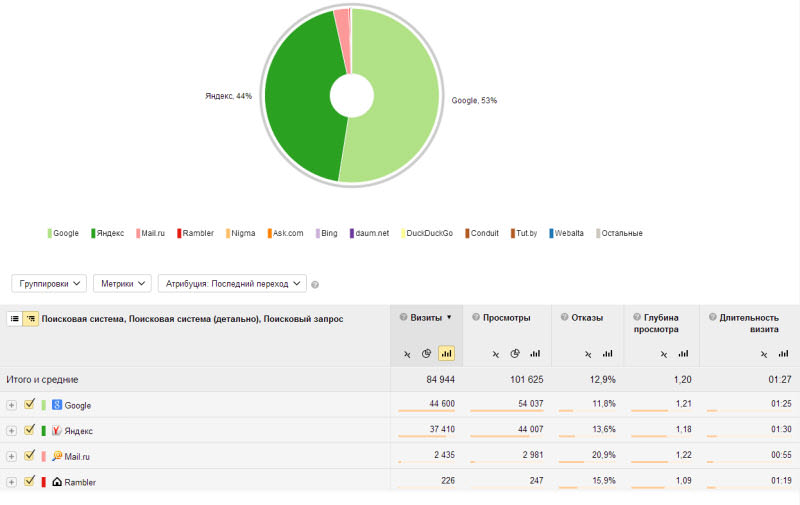Toggle Webalta in the chart legend
Viewport: 800px width, 505px height.
click(566, 233)
